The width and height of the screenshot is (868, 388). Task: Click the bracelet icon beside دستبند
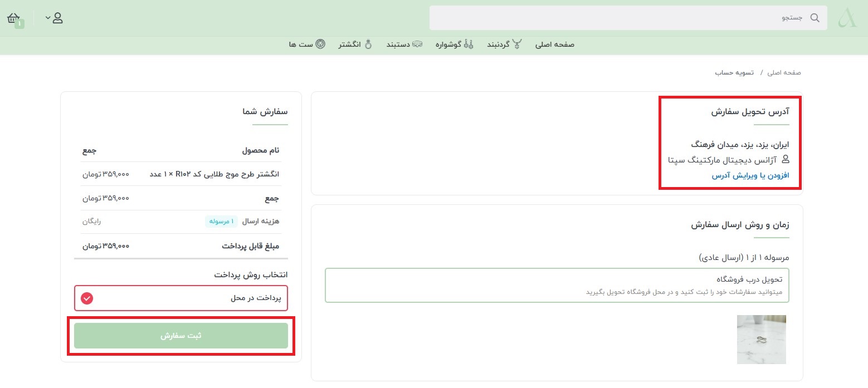tap(417, 45)
